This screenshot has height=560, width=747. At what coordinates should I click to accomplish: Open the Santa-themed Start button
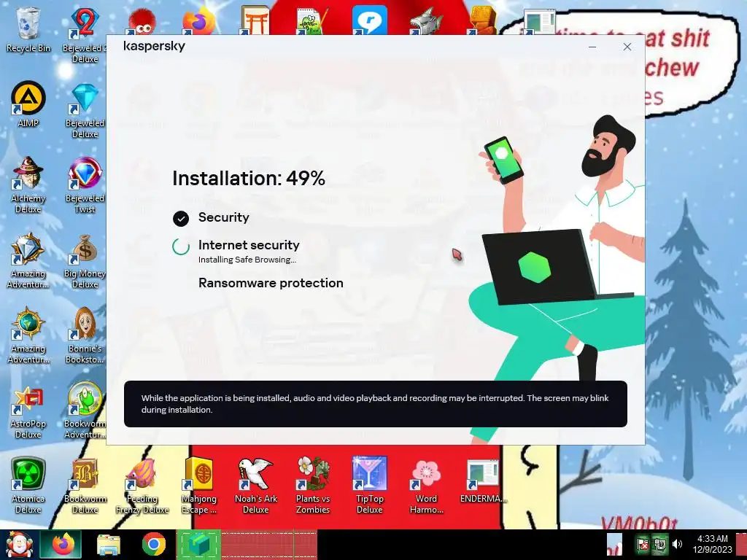point(19,545)
